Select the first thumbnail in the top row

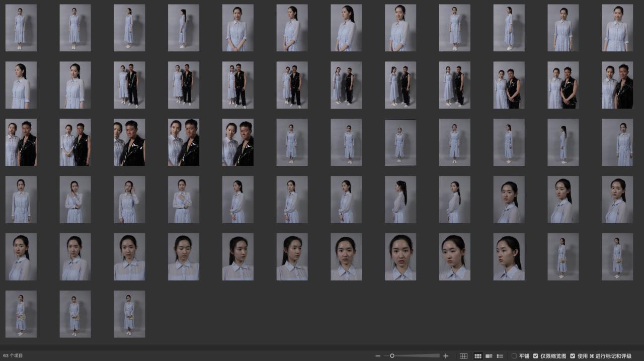click(x=21, y=28)
